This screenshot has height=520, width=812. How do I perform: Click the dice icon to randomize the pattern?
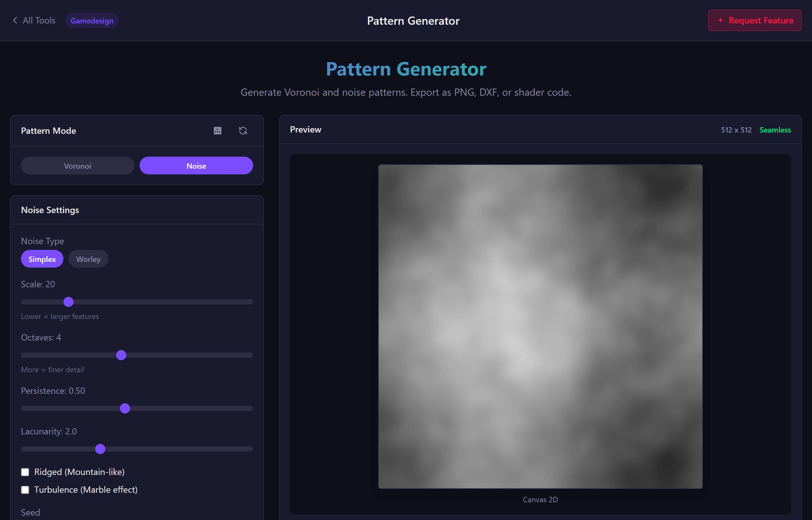(x=218, y=131)
